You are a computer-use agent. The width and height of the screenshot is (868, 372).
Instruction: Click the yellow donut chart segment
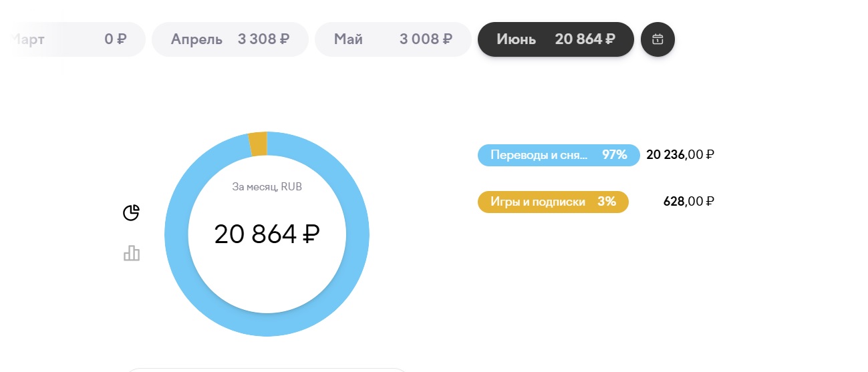tap(258, 144)
